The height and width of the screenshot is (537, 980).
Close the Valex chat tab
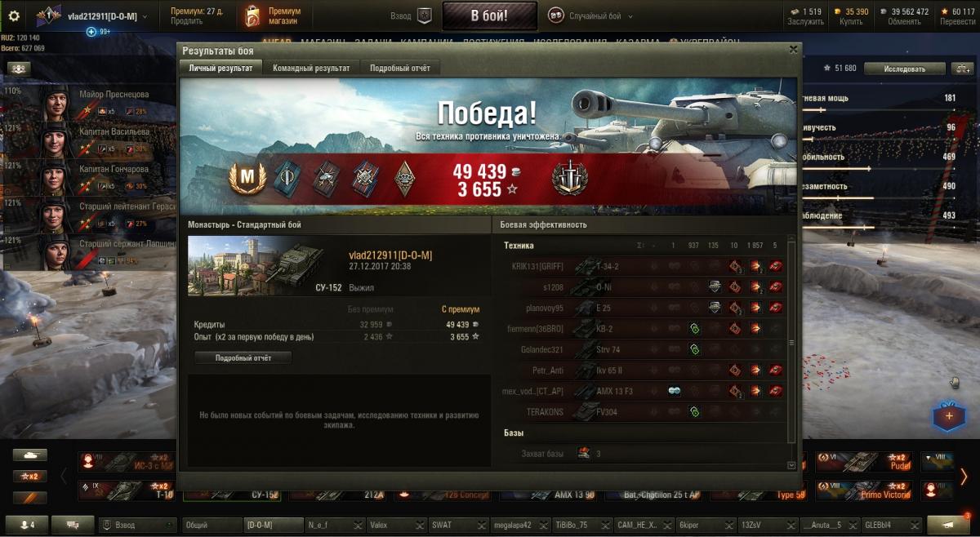pos(421,525)
